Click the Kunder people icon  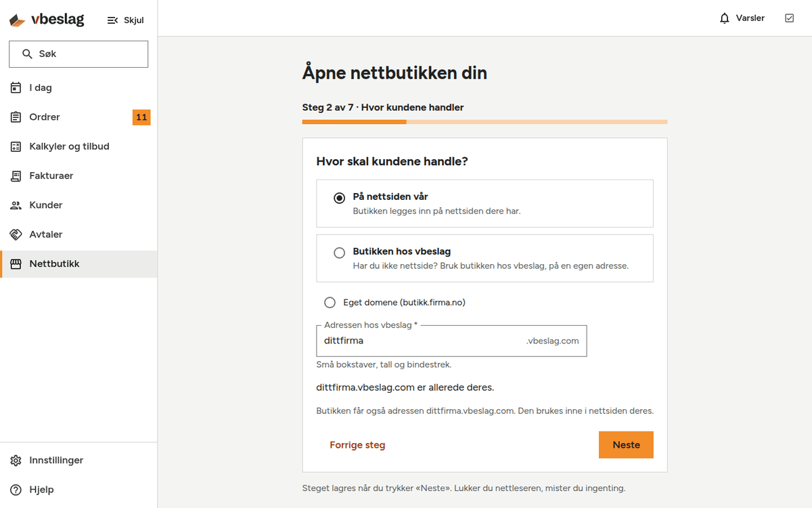[x=16, y=205]
